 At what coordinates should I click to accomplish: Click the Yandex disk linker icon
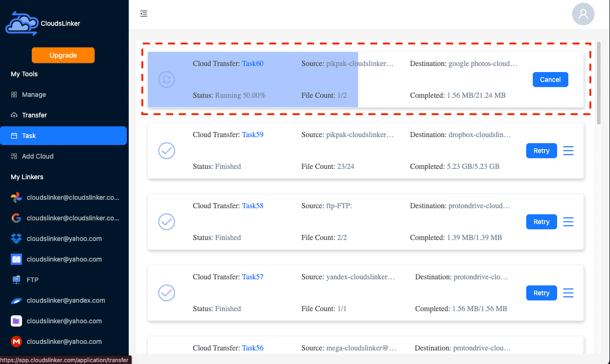16,300
